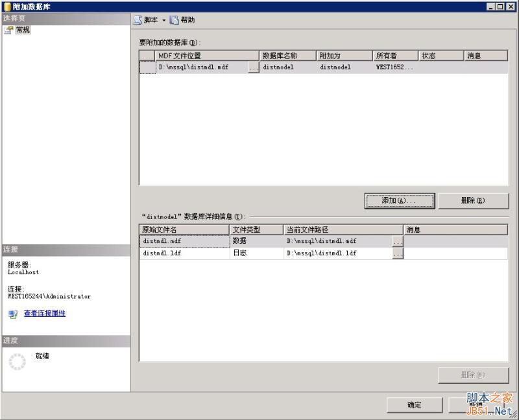Click the 附加数据库 title bar icon
The image size is (519, 420).
[x=6, y=7]
